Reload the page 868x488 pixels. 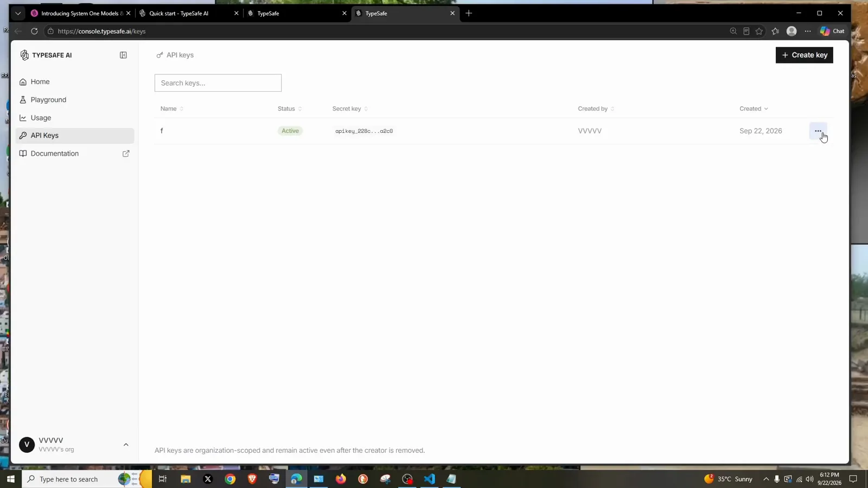click(x=34, y=31)
